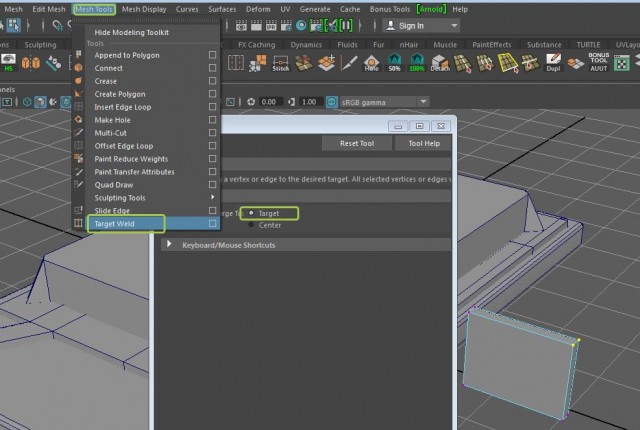Open the Arnold menu
Viewport: 640px width, 430px height.
pyautogui.click(x=431, y=9)
